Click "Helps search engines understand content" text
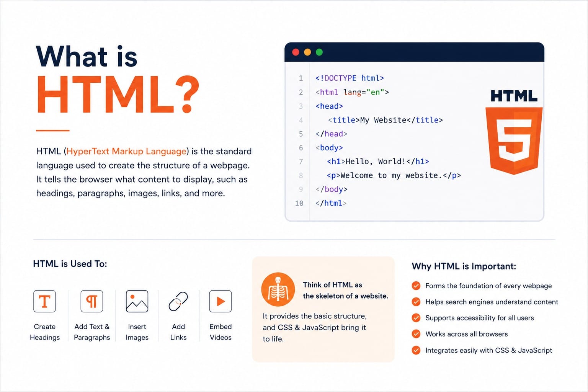The height and width of the screenshot is (392, 588). (492, 302)
